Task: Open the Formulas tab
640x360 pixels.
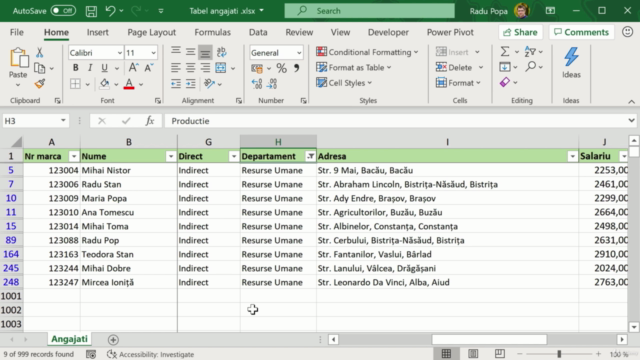Action: [212, 32]
